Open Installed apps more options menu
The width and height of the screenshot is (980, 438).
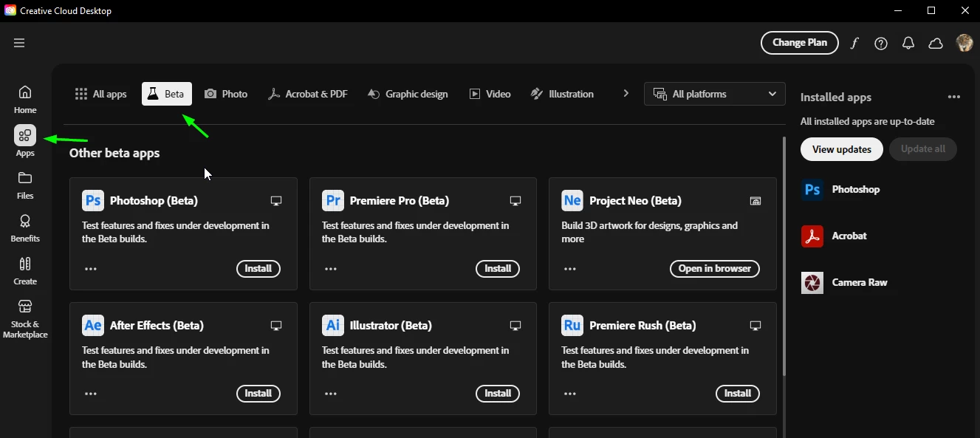pyautogui.click(x=954, y=97)
